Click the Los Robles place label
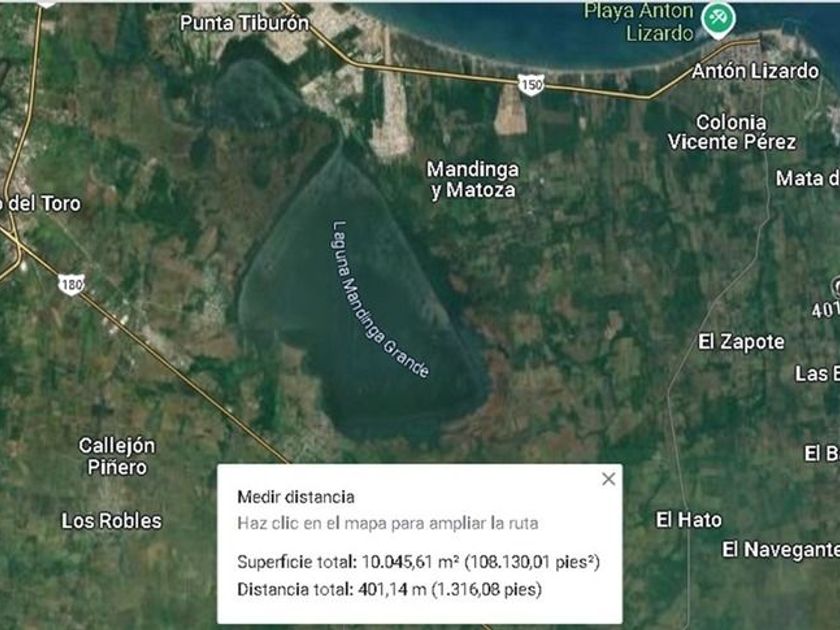This screenshot has width=840, height=630. [111, 521]
